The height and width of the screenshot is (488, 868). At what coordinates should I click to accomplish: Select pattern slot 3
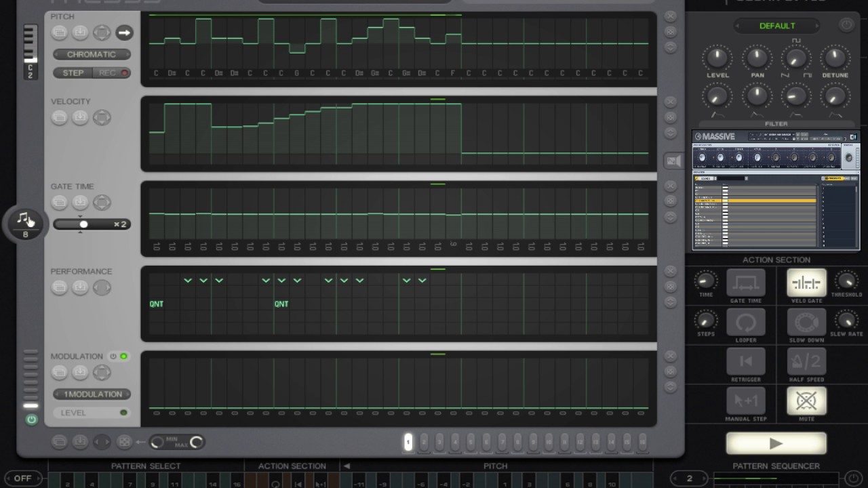(x=439, y=442)
